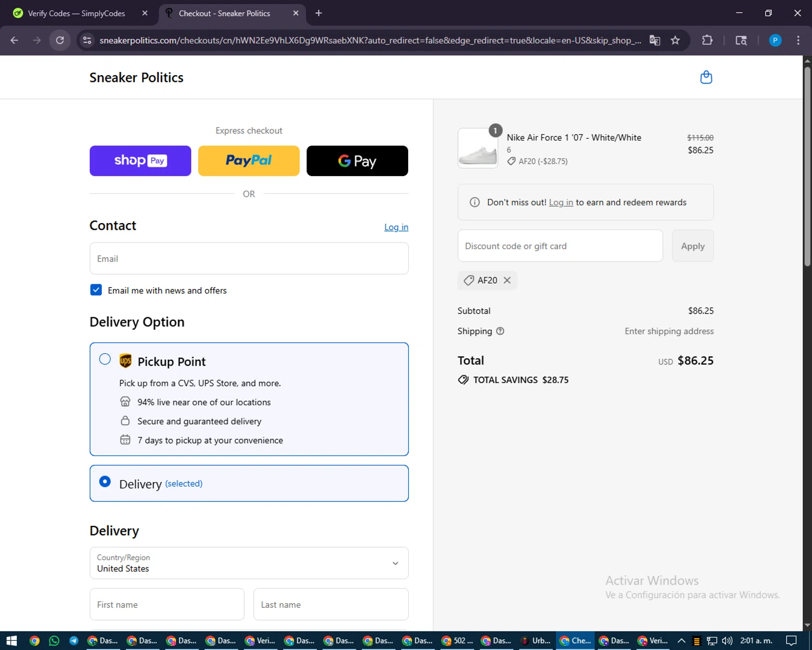Screen dimensions: 812x650
Task: Click the pinned Chrome icon beside Start
Action: [x=34, y=641]
